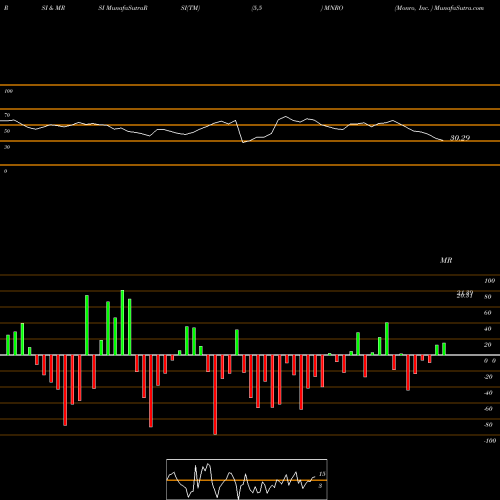This screenshot has height=500, width=500.
Task: Click the 70 level label on RSI axis
Action: (x=7, y=115)
